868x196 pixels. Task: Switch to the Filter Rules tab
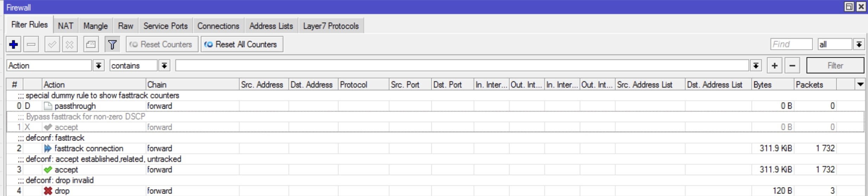30,25
